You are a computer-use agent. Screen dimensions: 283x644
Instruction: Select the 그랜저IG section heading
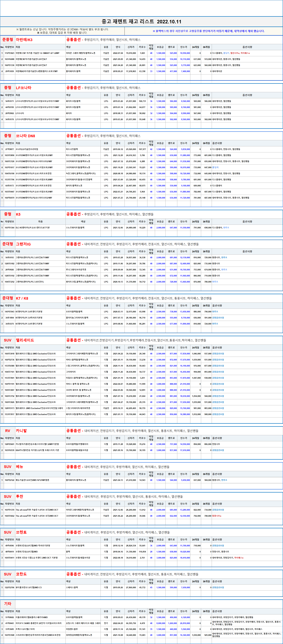coord(23,244)
